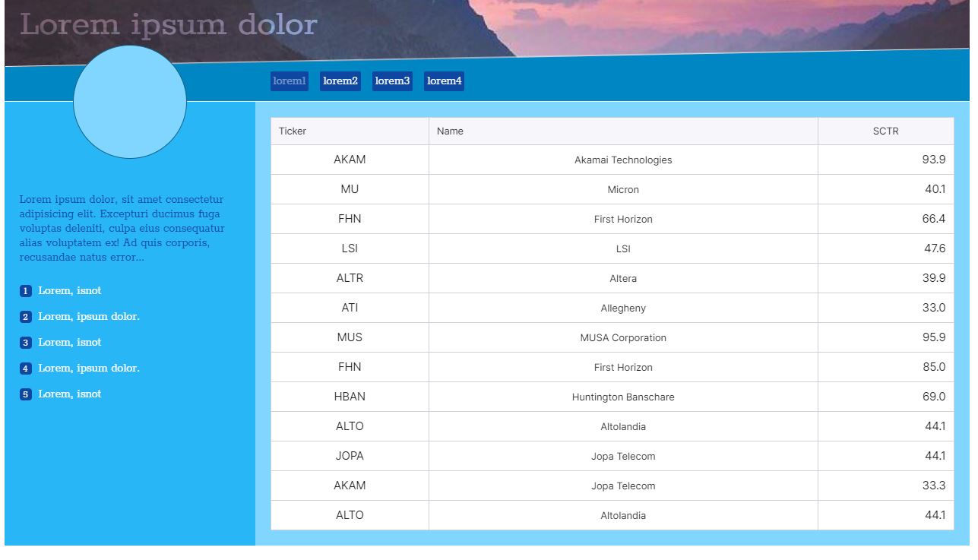Click the SCTR value 40.1
Image resolution: width=978 pixels, height=560 pixels.
(886, 189)
